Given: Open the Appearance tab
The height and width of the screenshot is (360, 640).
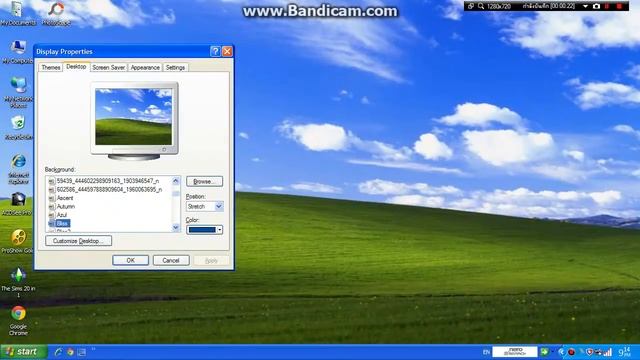Looking at the screenshot, I should coord(145,67).
